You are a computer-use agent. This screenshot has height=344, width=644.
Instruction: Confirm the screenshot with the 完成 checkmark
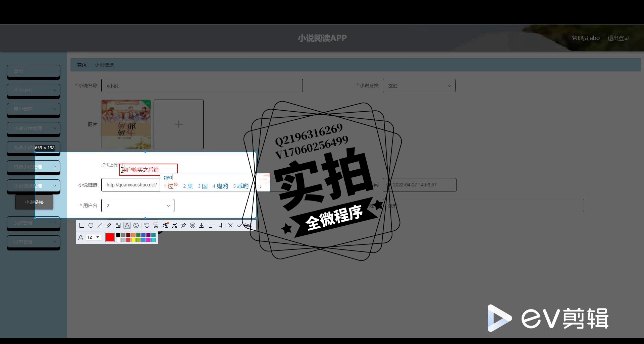pos(245,225)
